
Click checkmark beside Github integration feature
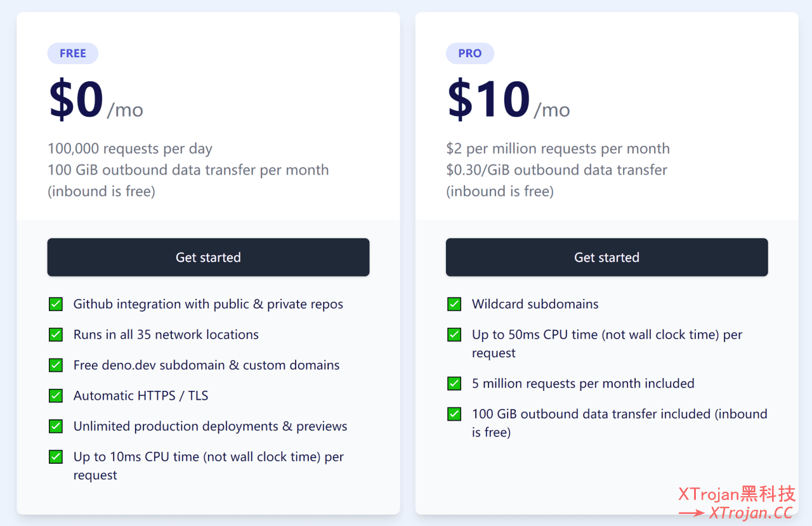56,304
